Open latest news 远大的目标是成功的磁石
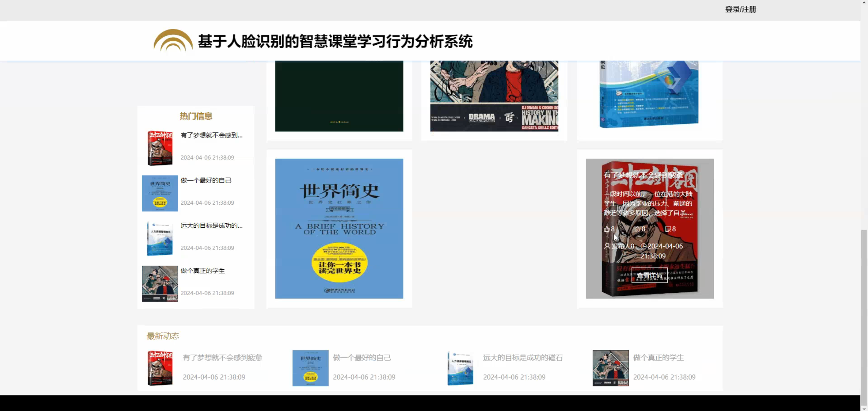 coord(522,357)
